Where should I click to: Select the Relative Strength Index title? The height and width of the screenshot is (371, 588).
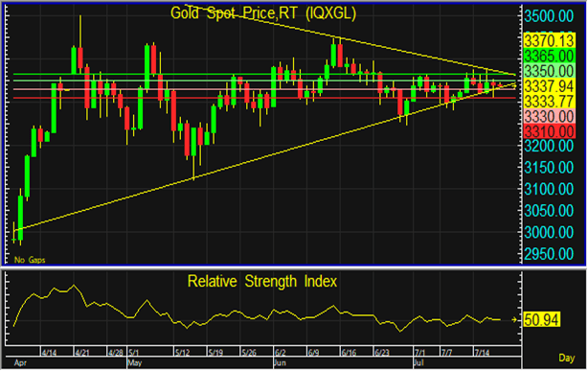262,281
